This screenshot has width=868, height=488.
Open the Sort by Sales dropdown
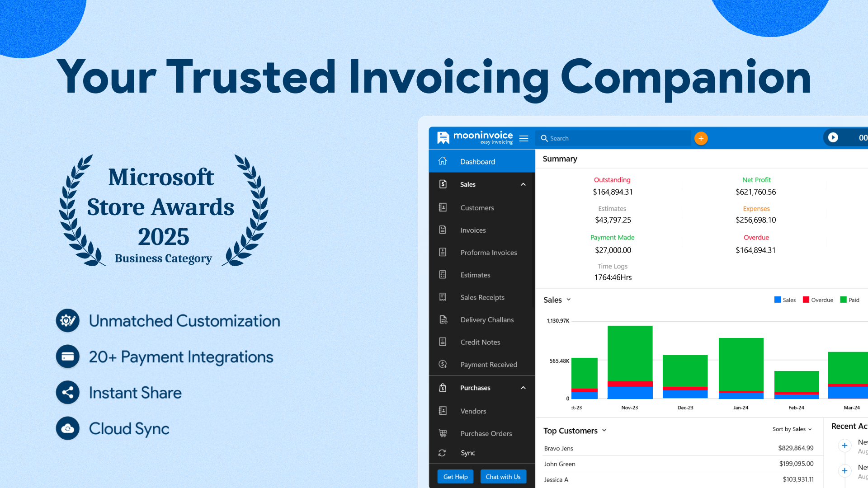[792, 429]
